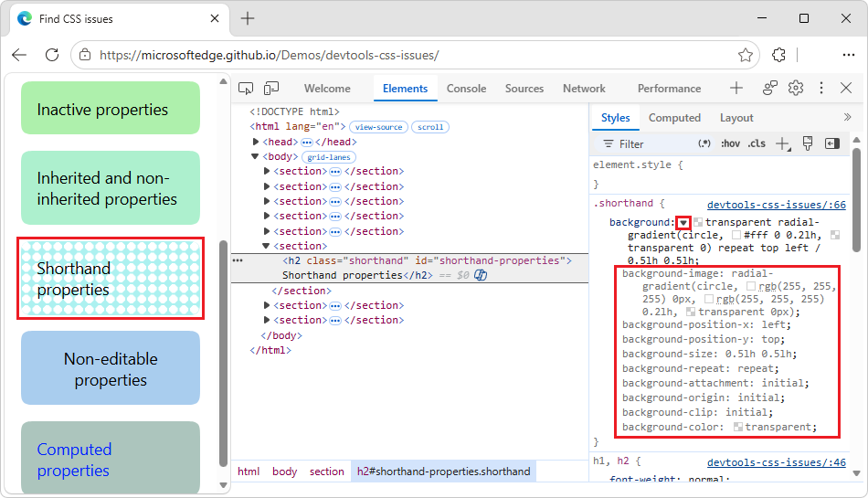Show more Styles pane tabs chevron

847,117
